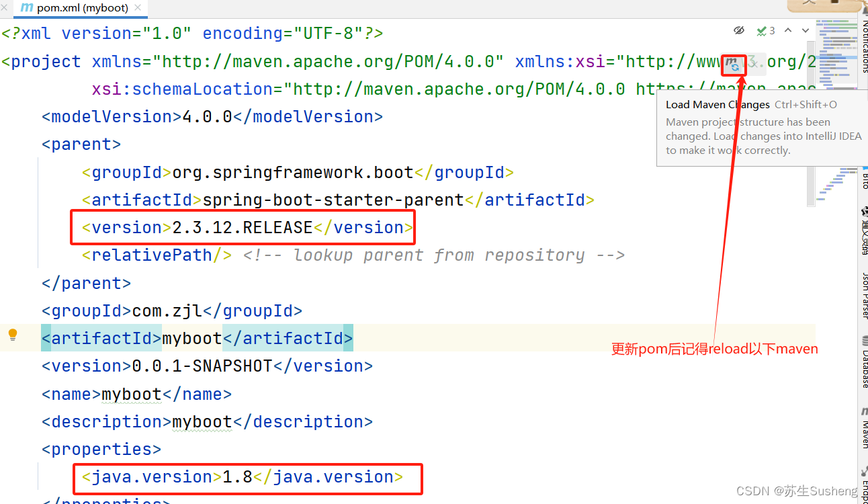
Task: Click the modelVersion 4.0.0 line
Action: 212,117
